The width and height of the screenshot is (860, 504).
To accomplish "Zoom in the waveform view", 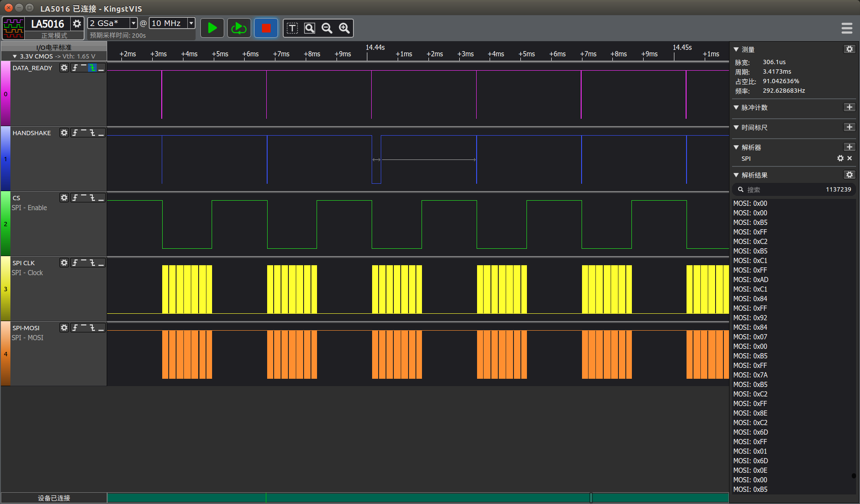I will 344,28.
